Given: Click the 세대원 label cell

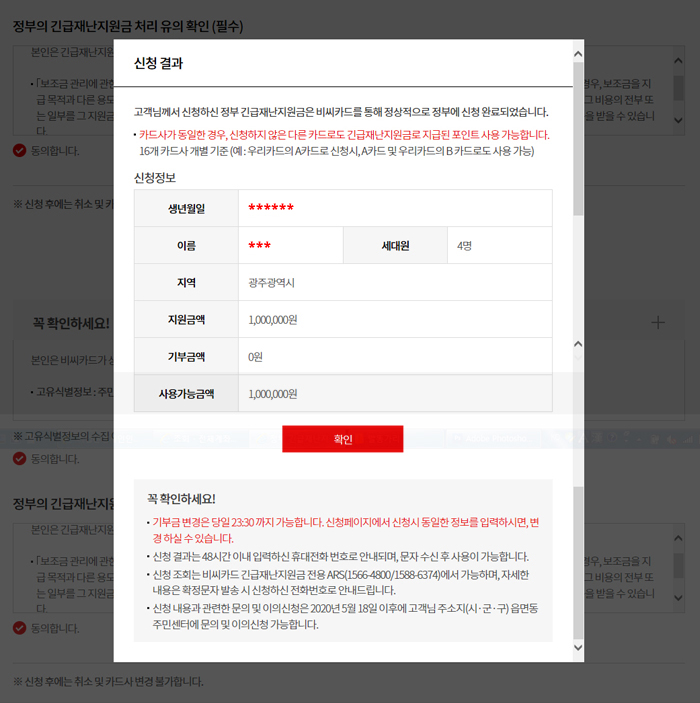Looking at the screenshot, I should click(395, 245).
